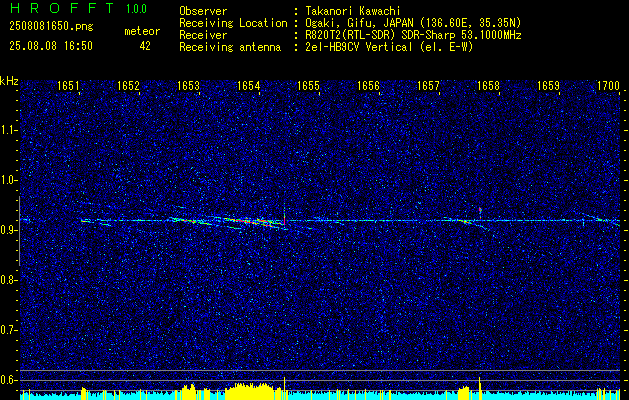Click the gray vertical frequency range bar
The height and width of the screenshot is (400, 629).
coord(19,231)
